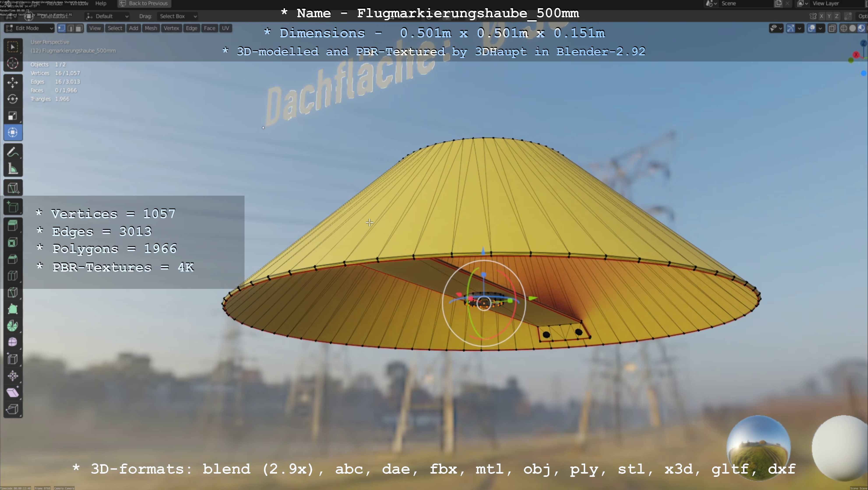Open the Mesh menu
The height and width of the screenshot is (490, 868).
(x=151, y=28)
